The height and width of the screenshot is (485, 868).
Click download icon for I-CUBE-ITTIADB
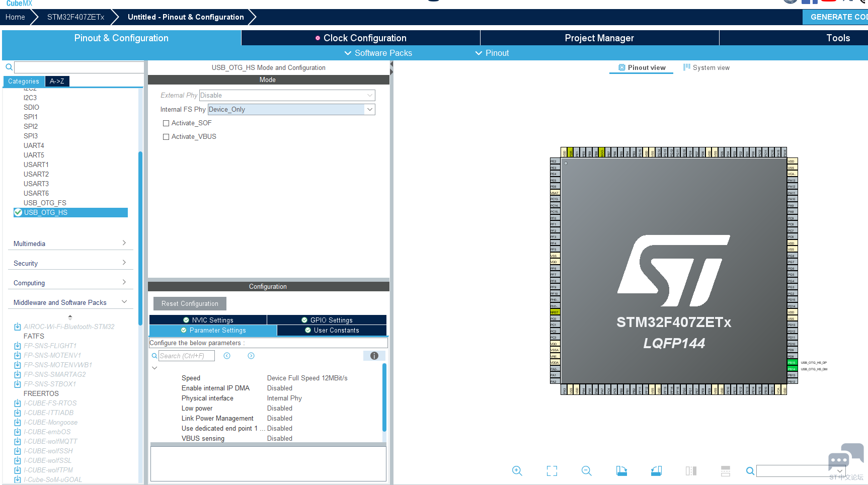[x=18, y=413]
